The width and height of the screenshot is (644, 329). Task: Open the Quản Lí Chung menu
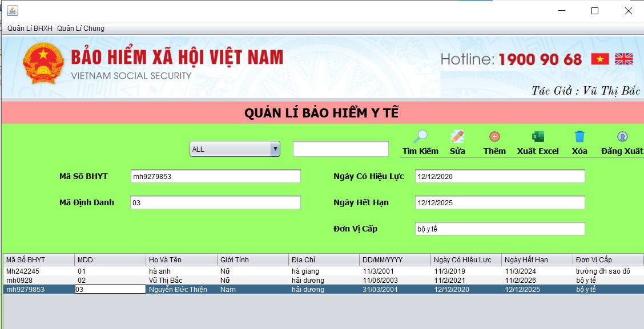(80, 29)
